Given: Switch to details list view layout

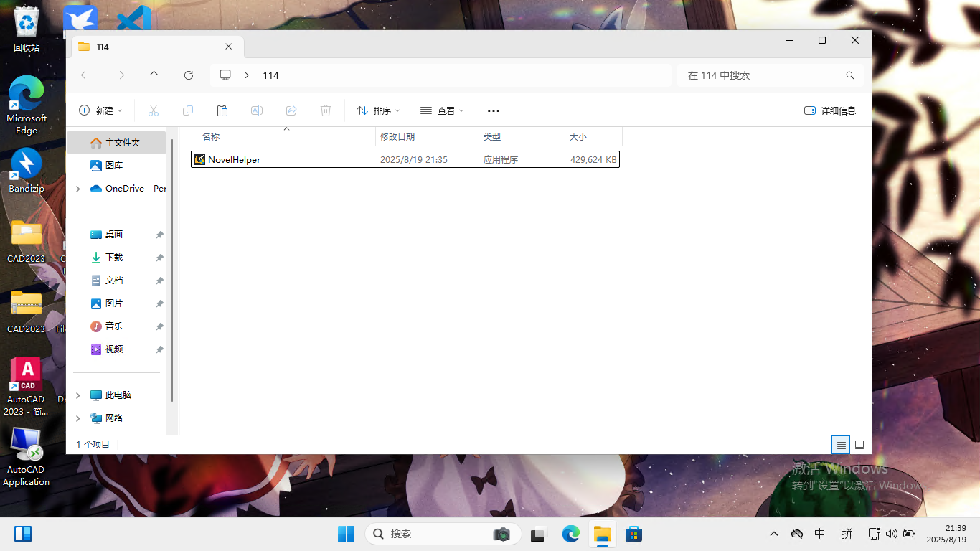Looking at the screenshot, I should pyautogui.click(x=841, y=445).
